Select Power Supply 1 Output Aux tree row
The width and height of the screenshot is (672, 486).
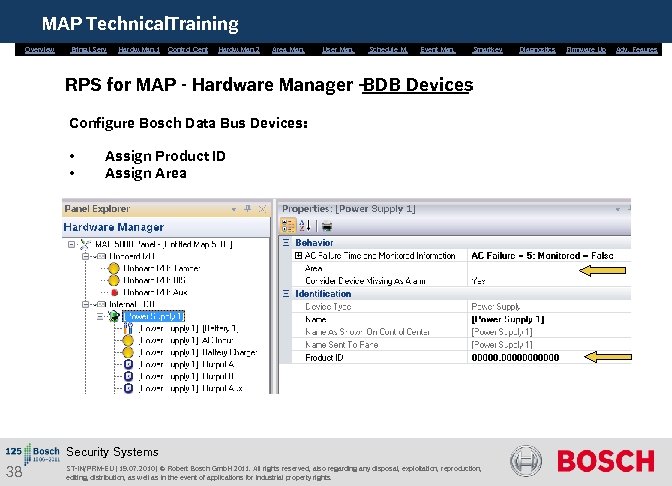191,388
